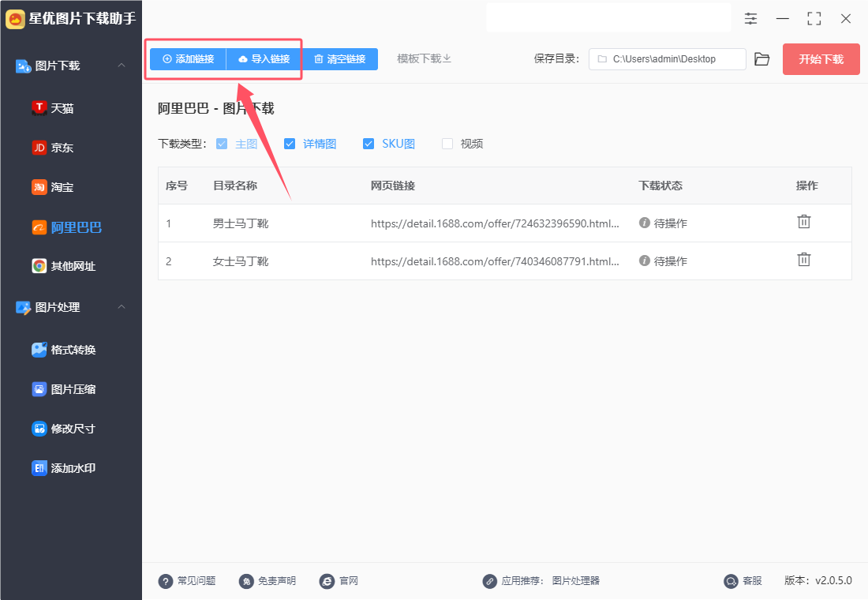
Task: Click the 网页链接 column header
Action: coord(393,186)
